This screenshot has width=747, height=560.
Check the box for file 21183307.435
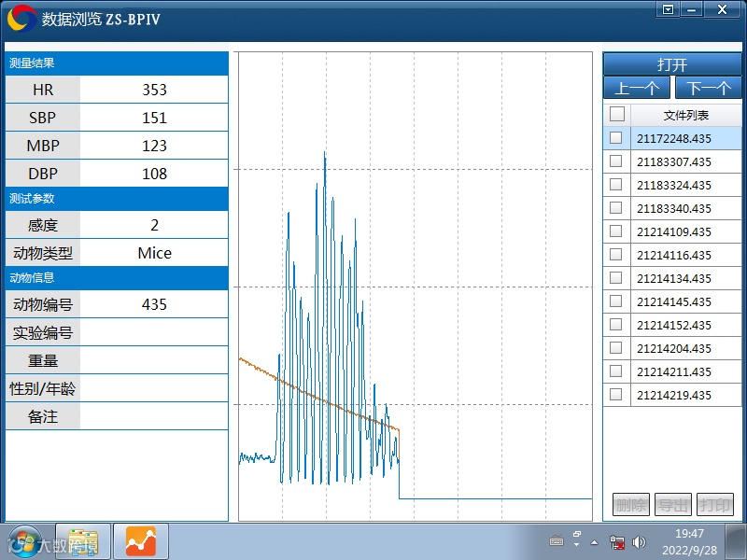pyautogui.click(x=616, y=161)
